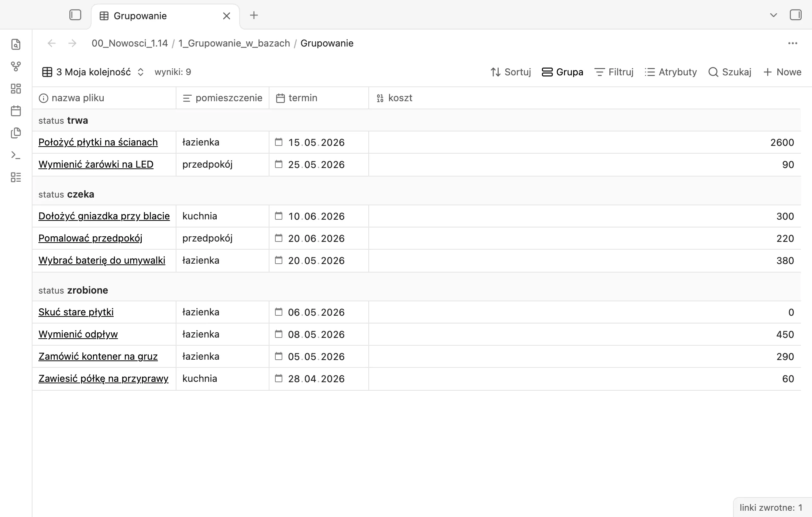This screenshot has width=812, height=517.
Task: Toggle the left sidebar panel icon
Action: coord(75,15)
